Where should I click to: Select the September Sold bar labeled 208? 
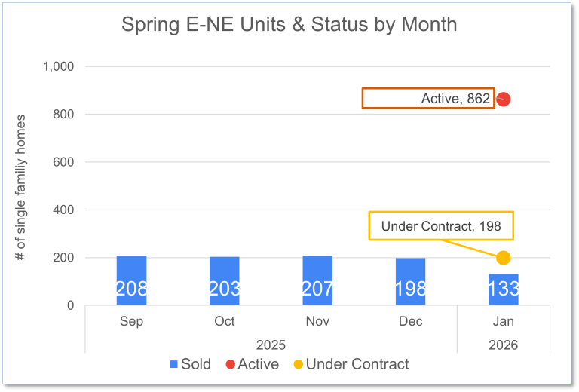point(132,280)
